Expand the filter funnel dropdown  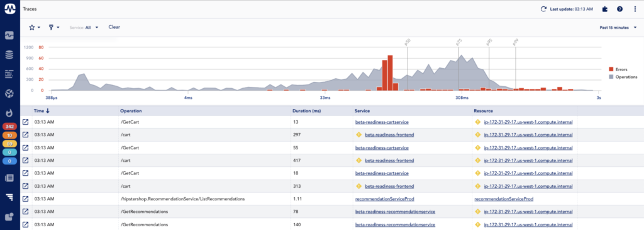click(54, 27)
